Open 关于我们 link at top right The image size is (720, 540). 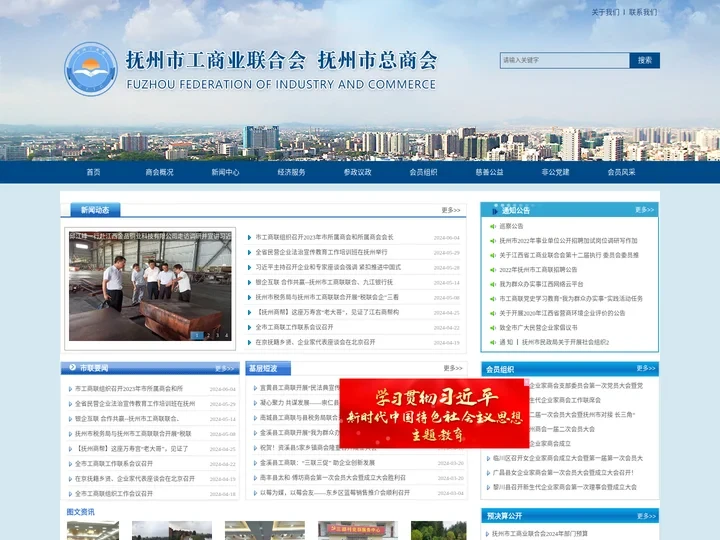tap(605, 12)
